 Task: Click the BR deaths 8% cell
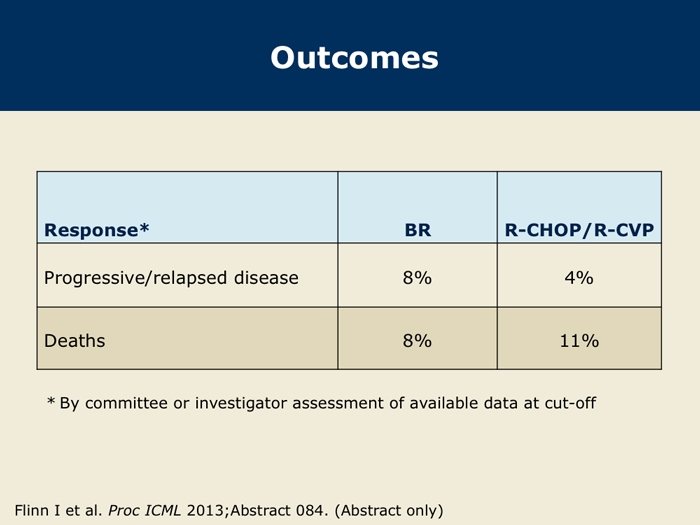(417, 340)
